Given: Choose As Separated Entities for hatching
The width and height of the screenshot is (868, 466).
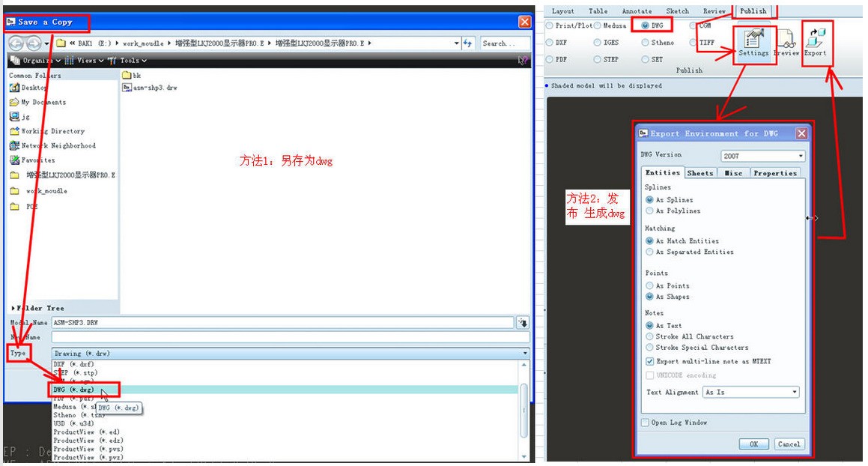Looking at the screenshot, I should [649, 252].
